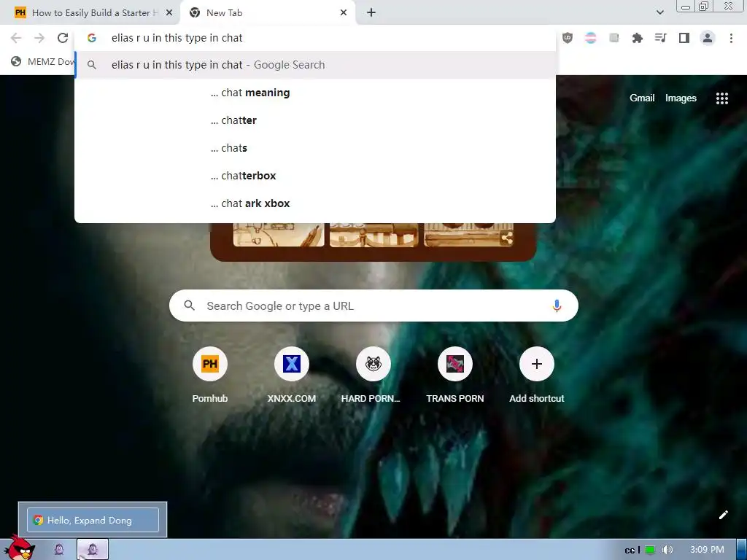Choose the 'chats' suggestion
Image resolution: width=747 pixels, height=560 pixels.
click(x=315, y=148)
